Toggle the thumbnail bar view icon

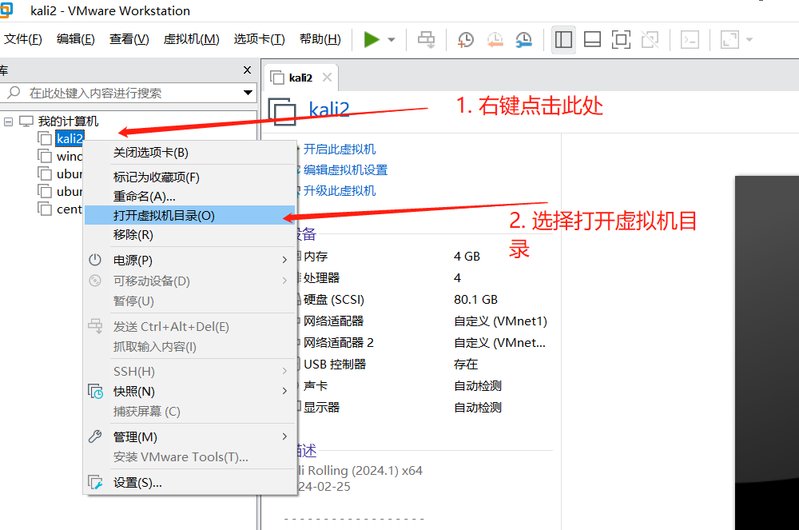[x=592, y=39]
